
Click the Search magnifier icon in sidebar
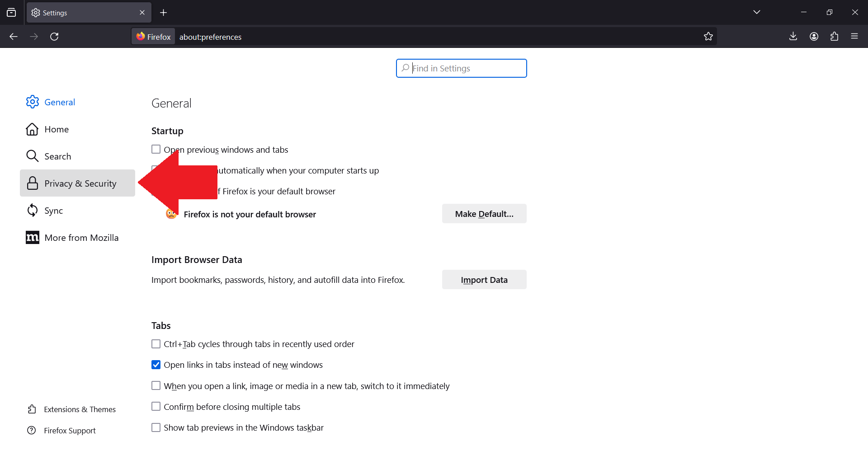click(32, 156)
